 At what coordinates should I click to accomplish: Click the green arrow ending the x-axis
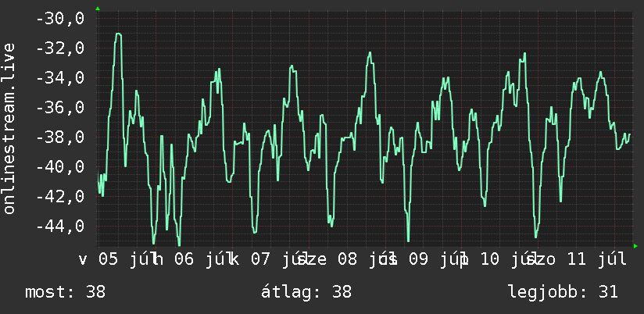(635, 246)
